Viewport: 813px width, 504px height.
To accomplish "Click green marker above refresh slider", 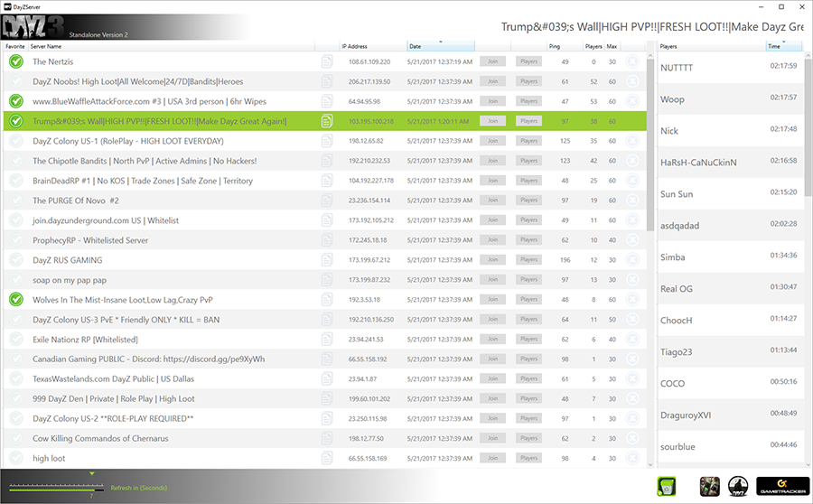I will pyautogui.click(x=92, y=474).
